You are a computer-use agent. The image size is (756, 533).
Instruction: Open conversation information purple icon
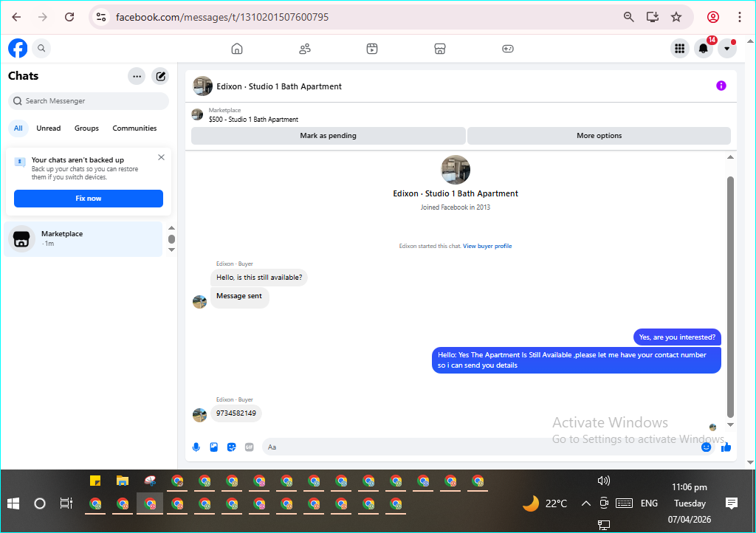click(x=721, y=86)
